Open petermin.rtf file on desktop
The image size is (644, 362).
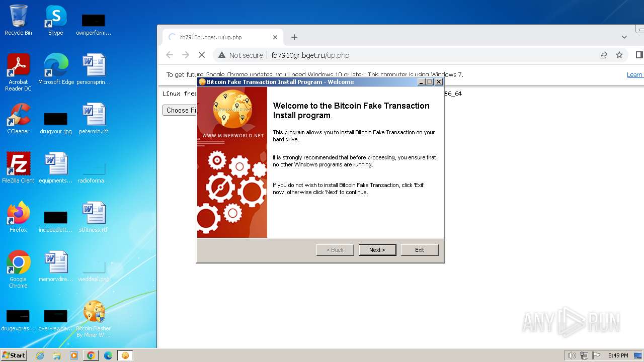94,119
